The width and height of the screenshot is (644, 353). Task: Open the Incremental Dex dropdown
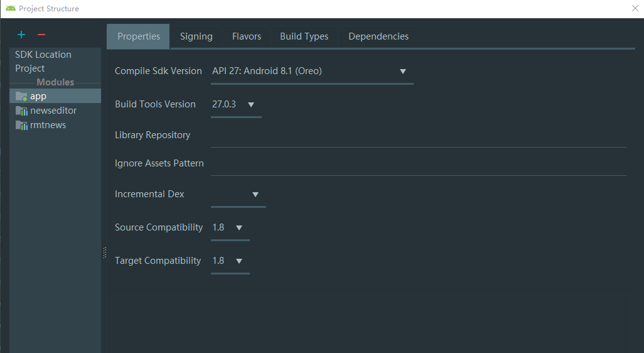click(255, 194)
